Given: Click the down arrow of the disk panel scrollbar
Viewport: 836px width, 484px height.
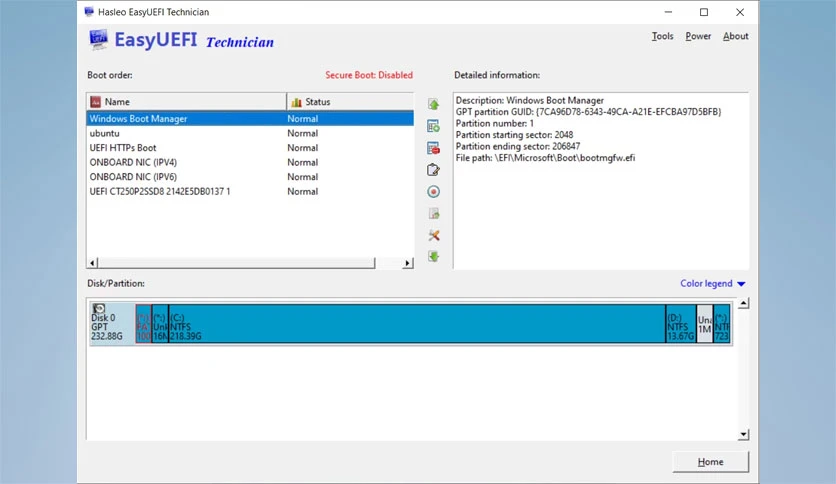Looking at the screenshot, I should click(743, 434).
